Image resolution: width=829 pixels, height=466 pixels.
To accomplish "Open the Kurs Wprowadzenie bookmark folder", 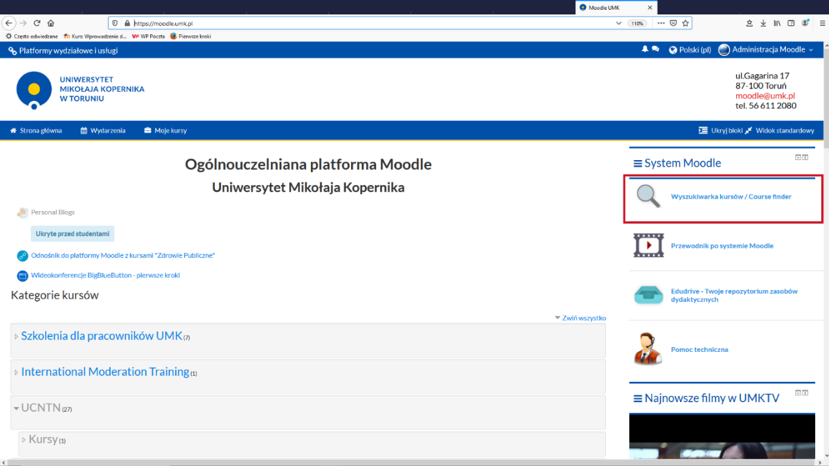I will click(95, 36).
